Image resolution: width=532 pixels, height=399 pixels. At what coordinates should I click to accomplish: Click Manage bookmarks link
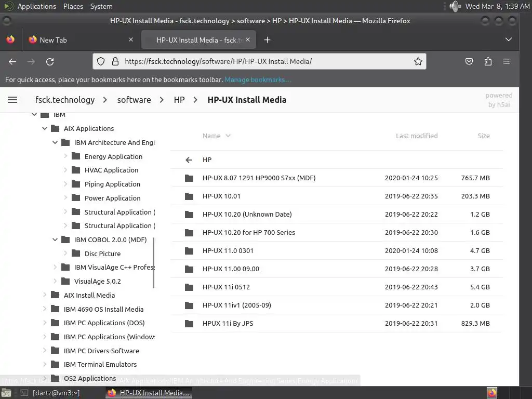258,79
